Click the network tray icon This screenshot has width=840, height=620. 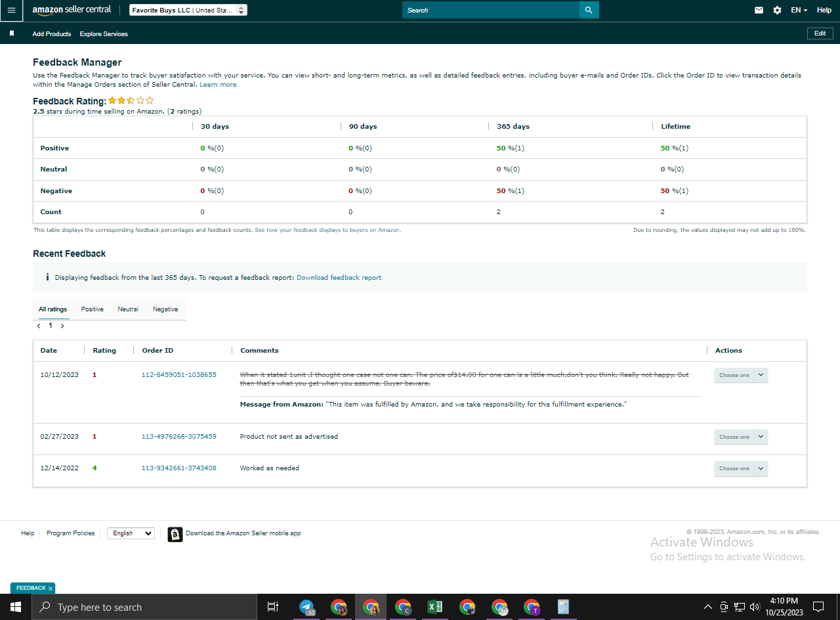pyautogui.click(x=740, y=607)
